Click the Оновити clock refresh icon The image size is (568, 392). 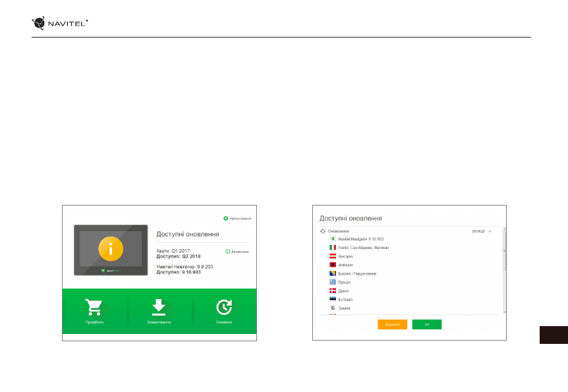click(224, 307)
